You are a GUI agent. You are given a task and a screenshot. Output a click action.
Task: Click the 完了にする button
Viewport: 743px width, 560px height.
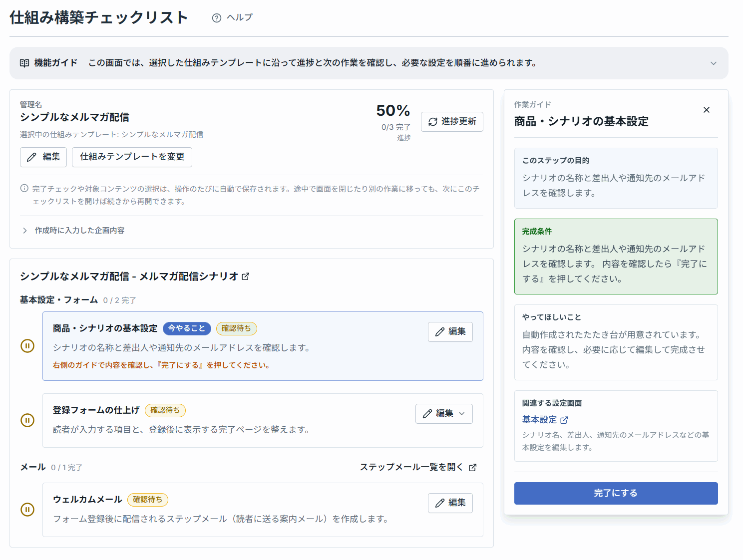click(x=616, y=493)
